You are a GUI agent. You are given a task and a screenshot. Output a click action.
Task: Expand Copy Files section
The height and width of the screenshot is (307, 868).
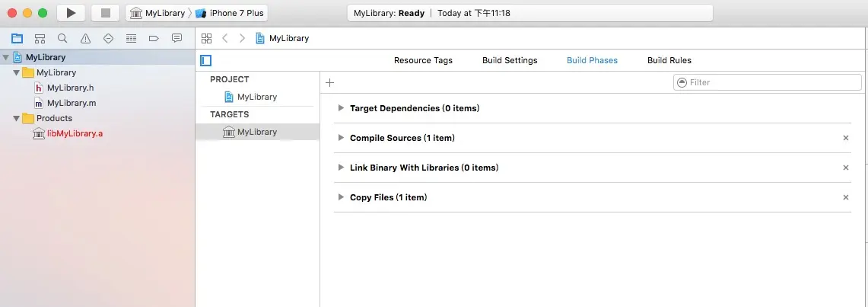(x=341, y=197)
